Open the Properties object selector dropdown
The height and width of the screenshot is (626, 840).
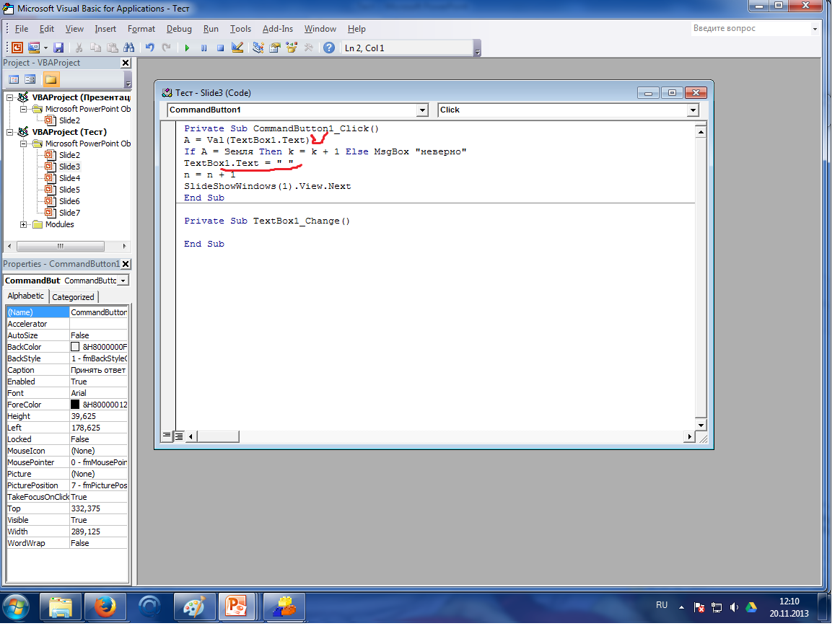(x=123, y=281)
